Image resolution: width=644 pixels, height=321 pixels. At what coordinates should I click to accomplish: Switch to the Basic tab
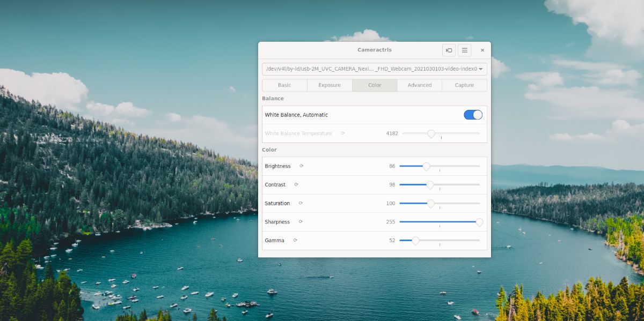pyautogui.click(x=284, y=85)
